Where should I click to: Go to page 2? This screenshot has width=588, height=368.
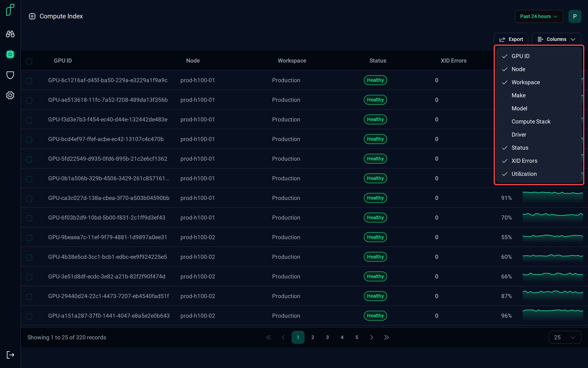(313, 337)
